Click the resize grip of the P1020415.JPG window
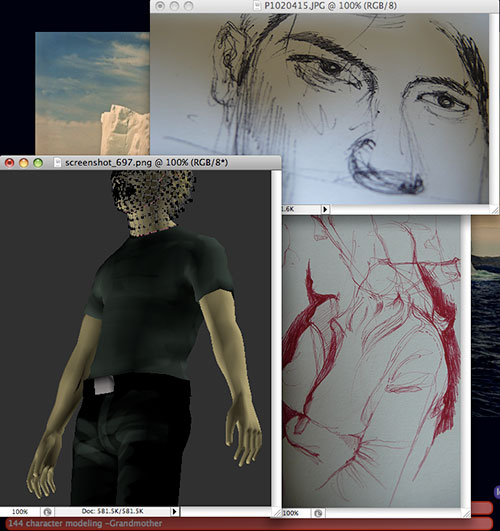The width and height of the screenshot is (500, 531). (x=495, y=210)
